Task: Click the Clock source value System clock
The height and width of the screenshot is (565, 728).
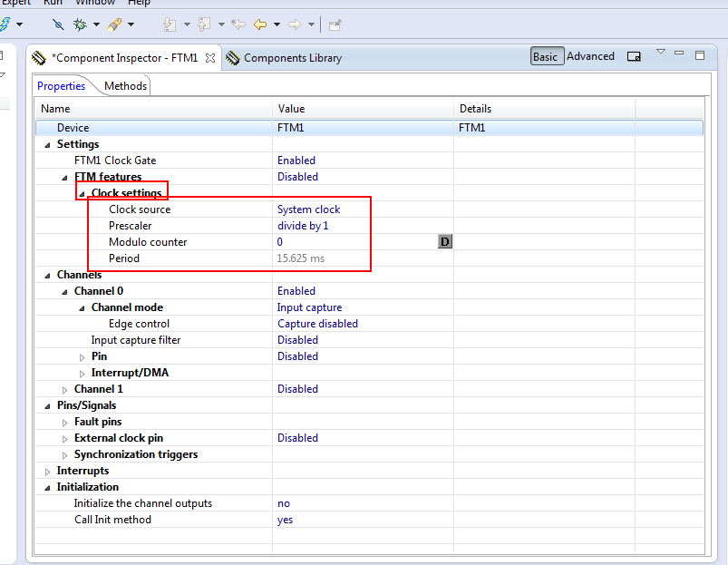Action: click(309, 209)
